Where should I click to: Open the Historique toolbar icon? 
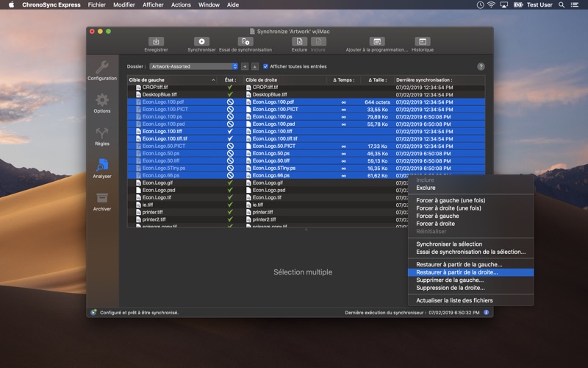(x=422, y=42)
